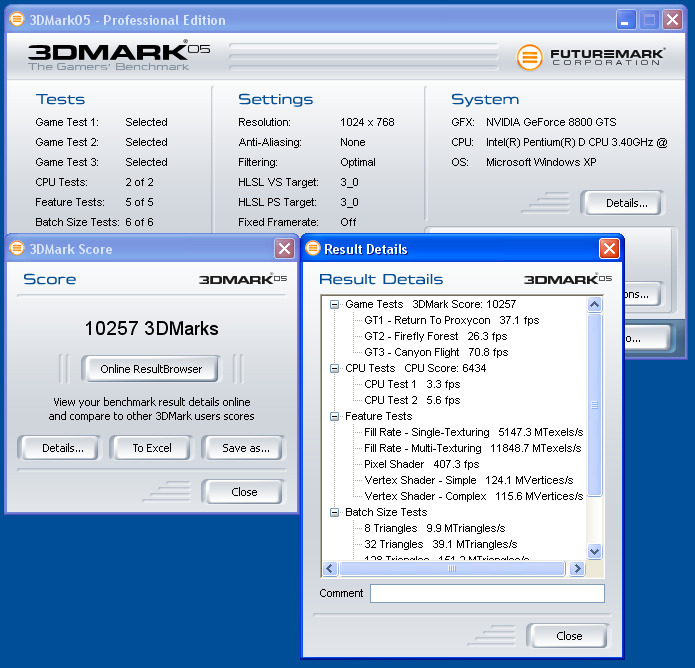695x668 pixels.
Task: Open the Online ResultBrowser
Action: [x=151, y=369]
